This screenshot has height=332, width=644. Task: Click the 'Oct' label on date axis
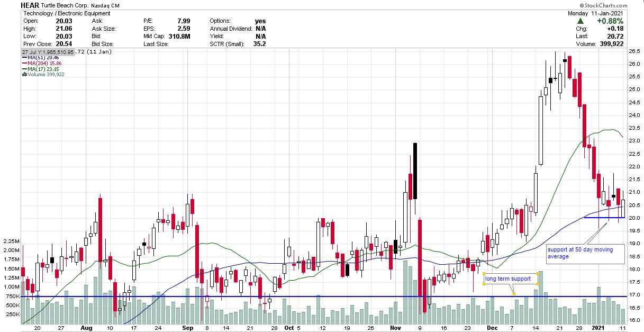pos(287,328)
